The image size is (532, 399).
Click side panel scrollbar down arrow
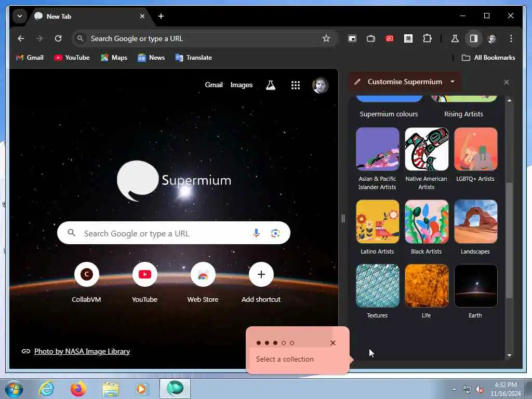point(509,355)
